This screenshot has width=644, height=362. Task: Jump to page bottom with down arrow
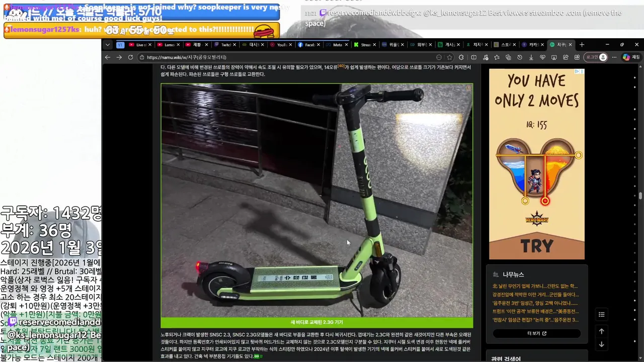click(x=601, y=344)
